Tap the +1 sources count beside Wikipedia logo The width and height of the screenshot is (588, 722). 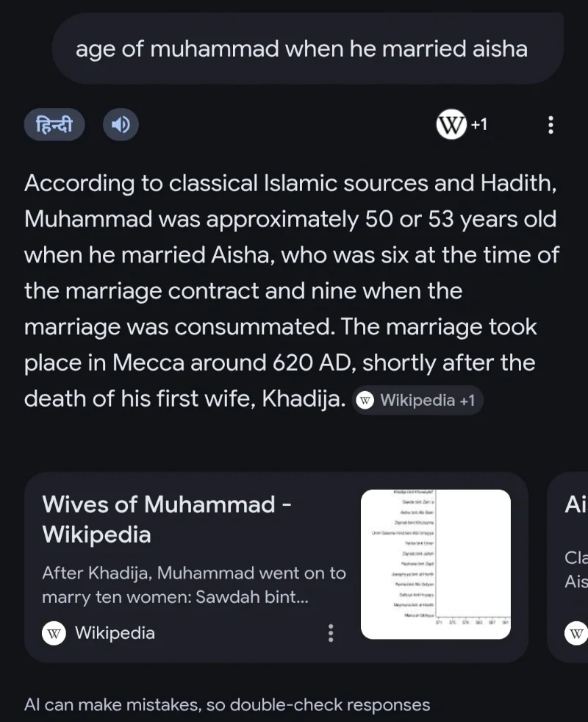click(x=479, y=125)
